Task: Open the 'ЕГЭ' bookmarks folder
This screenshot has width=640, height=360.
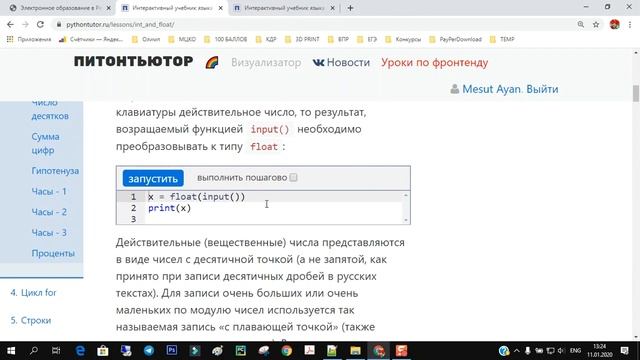Action: click(367, 39)
